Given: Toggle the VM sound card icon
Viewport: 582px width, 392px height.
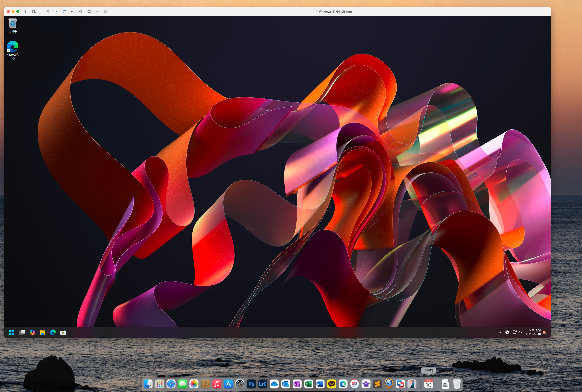Looking at the screenshot, I should (81, 11).
